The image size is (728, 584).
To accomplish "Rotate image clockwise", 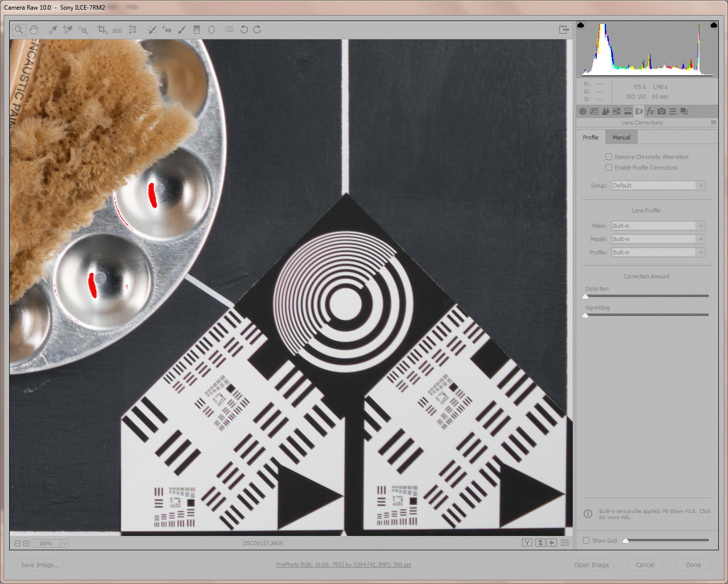I will pos(257,30).
